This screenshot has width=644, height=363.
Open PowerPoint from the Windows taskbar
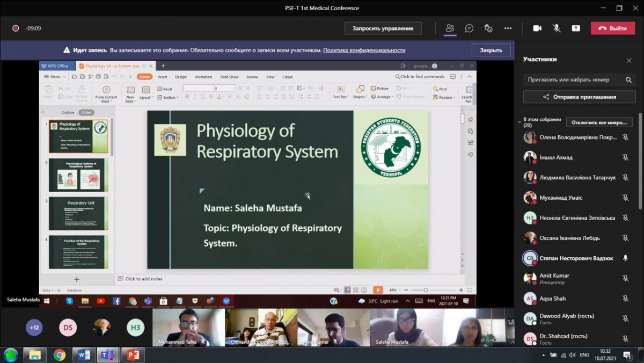[x=132, y=355]
